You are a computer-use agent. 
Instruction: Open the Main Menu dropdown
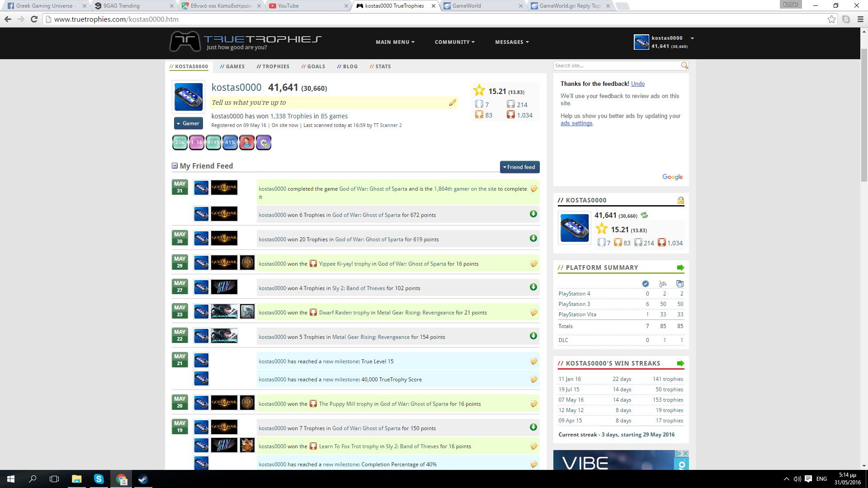[x=395, y=42]
